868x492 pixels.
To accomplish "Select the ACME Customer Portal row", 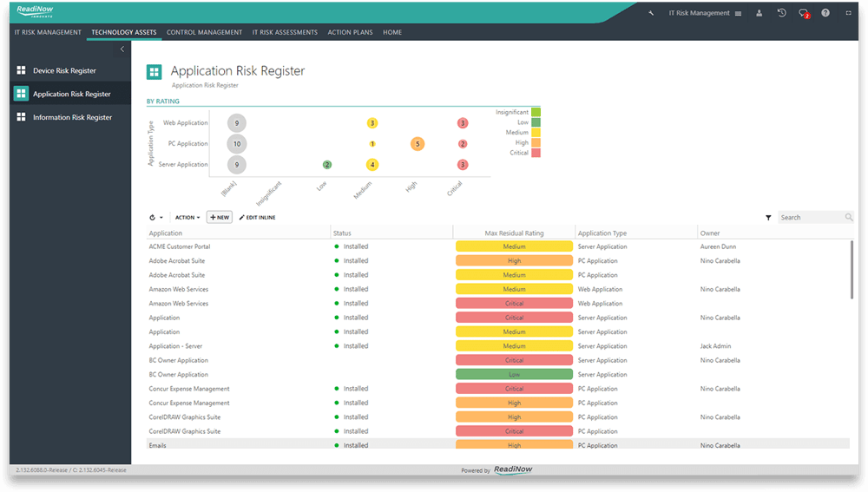I will tap(498, 246).
